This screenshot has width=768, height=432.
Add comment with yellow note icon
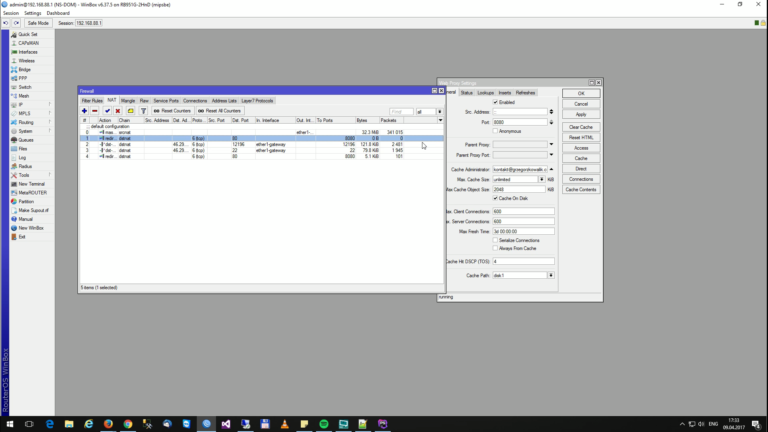tap(130, 111)
